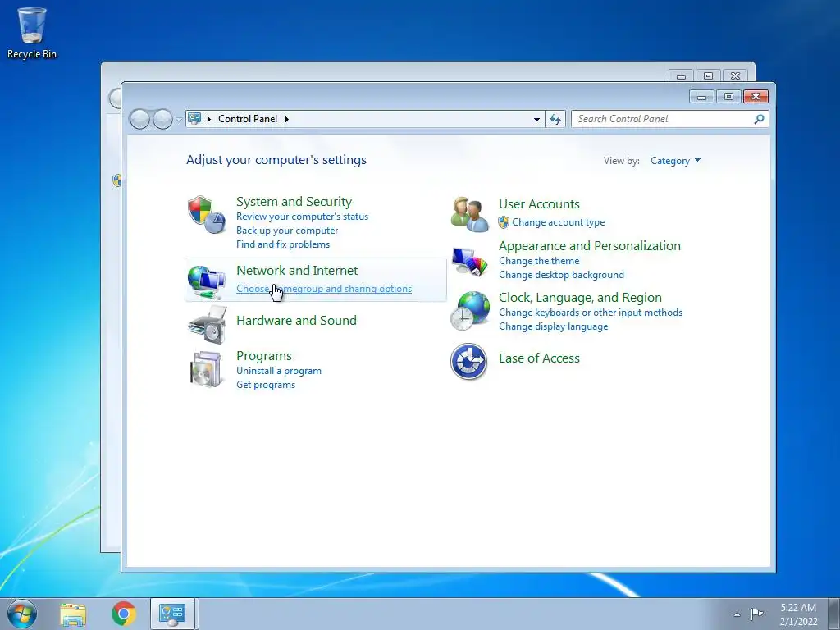Open Appearance and Personalization heading

coord(589,246)
